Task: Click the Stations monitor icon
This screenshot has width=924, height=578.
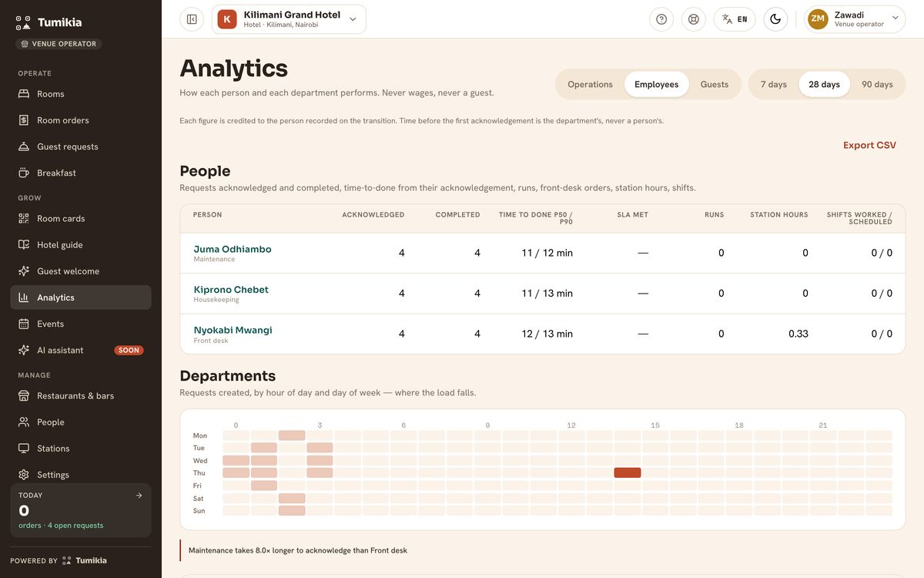Action: coord(23,448)
